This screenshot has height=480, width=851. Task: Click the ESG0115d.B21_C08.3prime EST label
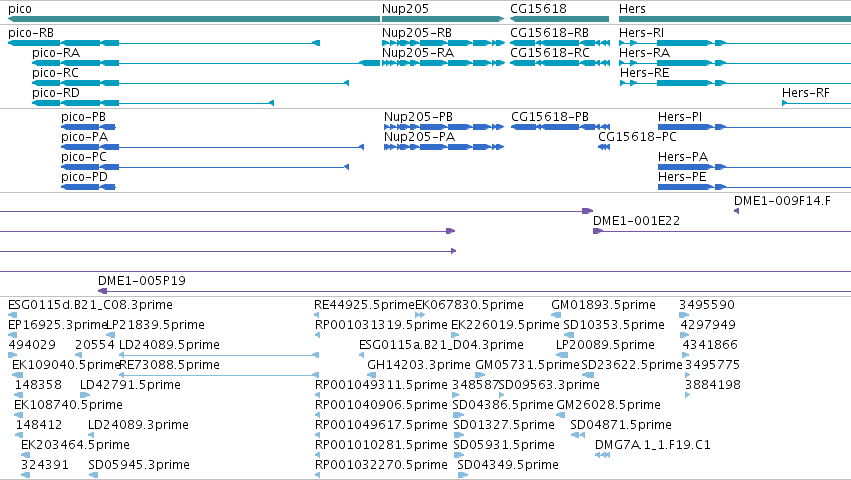coord(90,305)
